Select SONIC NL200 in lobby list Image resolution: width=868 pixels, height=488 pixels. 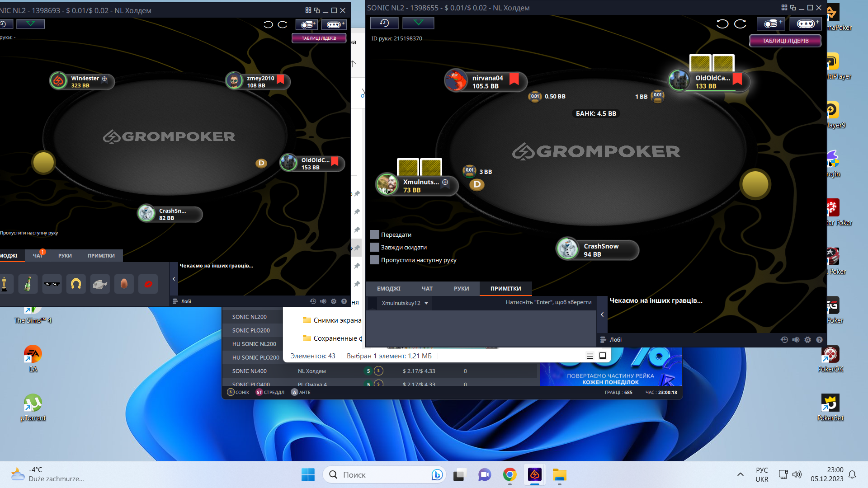[x=250, y=317]
